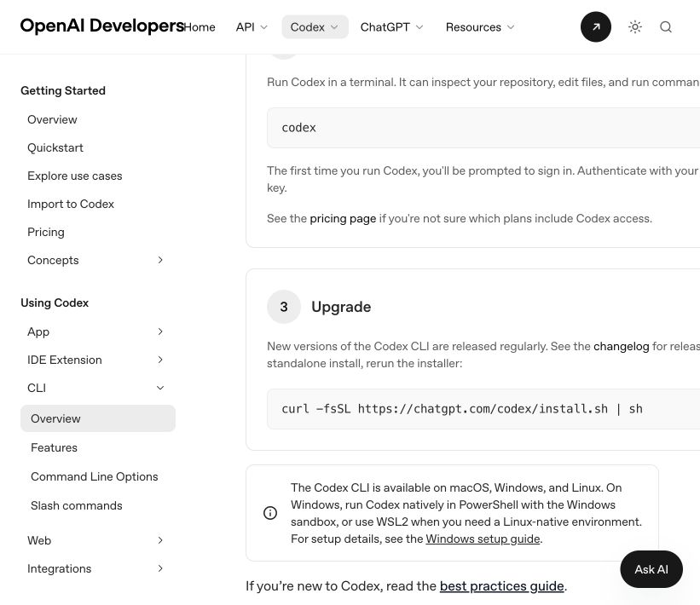Click the step 3 number badge
Viewport: 700px width, 605px height.
pos(284,307)
